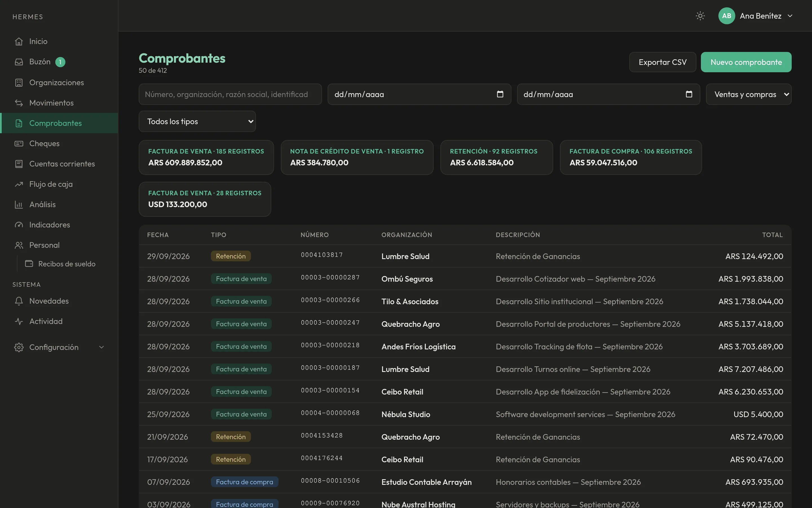Select the USD 133.200,00 Factura de venta card
Screen dimensions: 812x508
[x=205, y=199]
